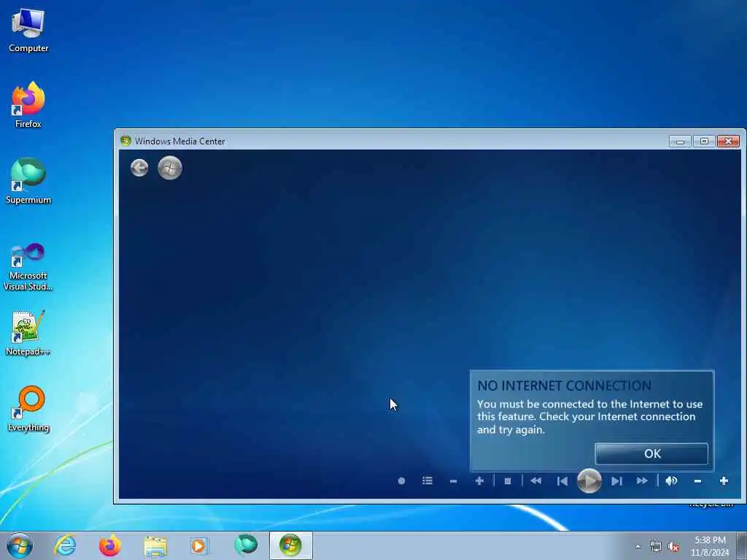The width and height of the screenshot is (747, 560).
Task: Click the NO INTERNET CONNECTION heading
Action: tap(564, 386)
